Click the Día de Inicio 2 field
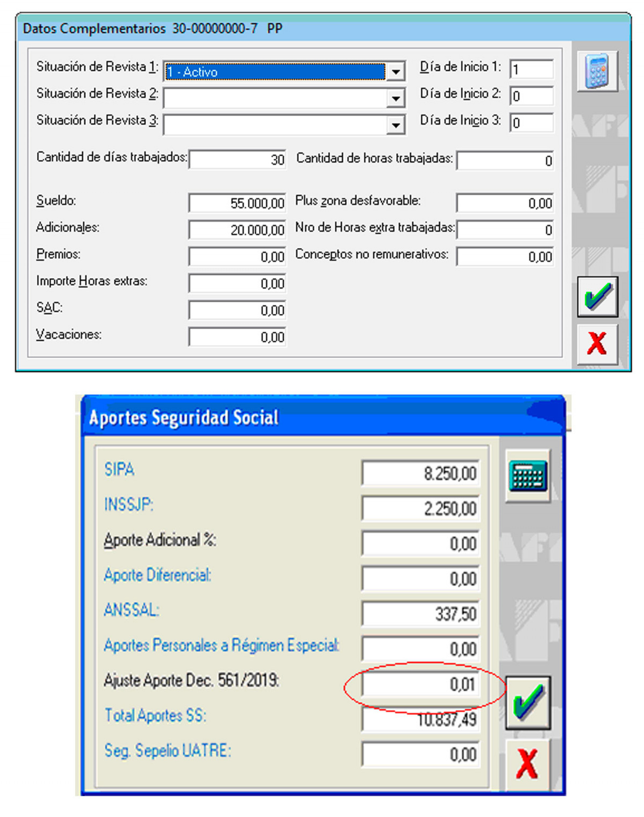 [531, 96]
